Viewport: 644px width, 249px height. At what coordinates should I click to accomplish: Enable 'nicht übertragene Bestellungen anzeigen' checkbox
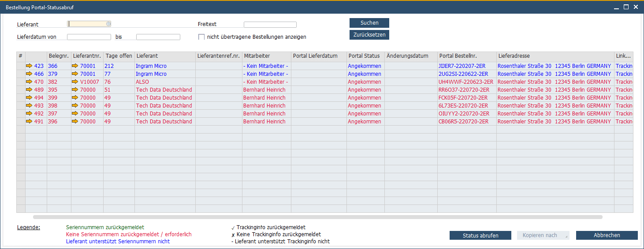pyautogui.click(x=201, y=37)
